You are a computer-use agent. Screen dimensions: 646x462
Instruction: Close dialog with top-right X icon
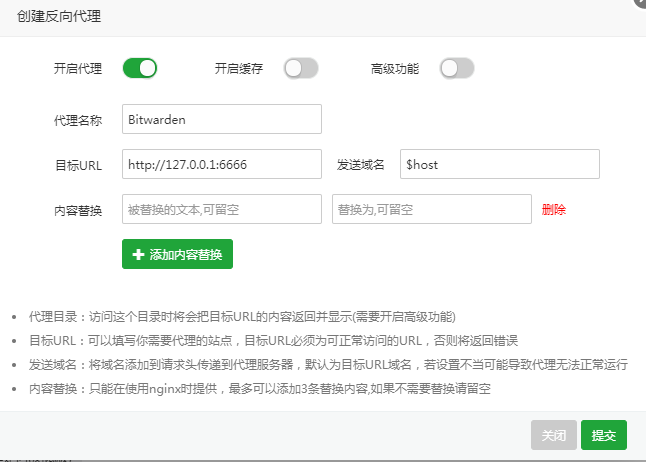pyautogui.click(x=640, y=2)
